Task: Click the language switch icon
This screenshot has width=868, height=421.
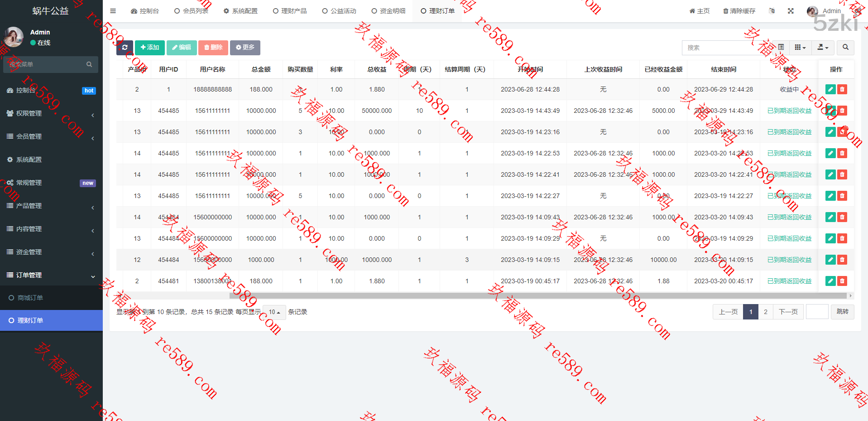Action: click(772, 11)
